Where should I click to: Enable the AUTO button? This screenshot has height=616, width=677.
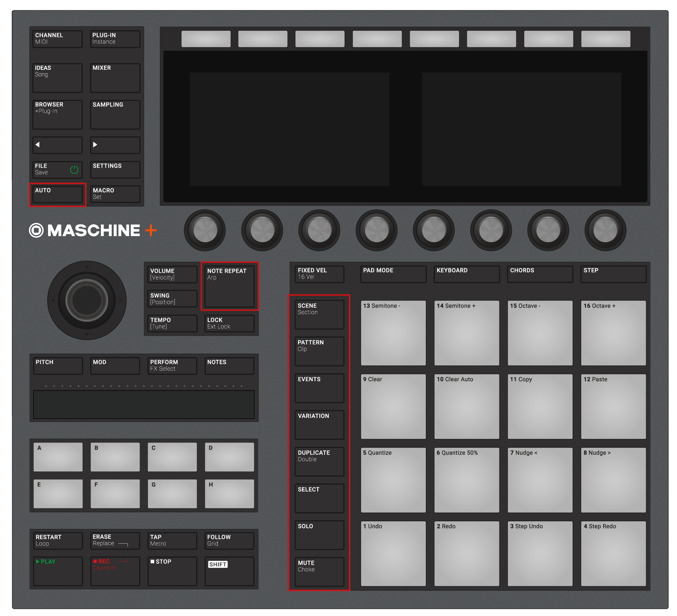click(x=57, y=194)
